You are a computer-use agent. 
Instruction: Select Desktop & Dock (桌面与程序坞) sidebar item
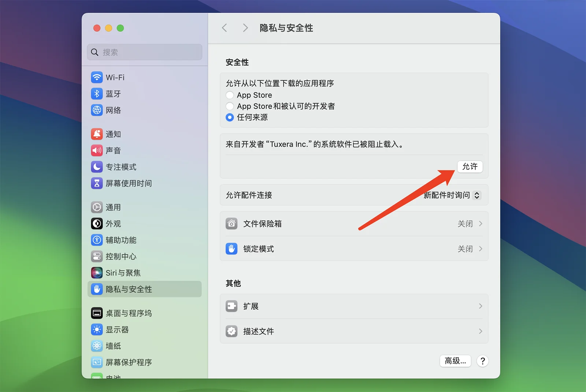pyautogui.click(x=129, y=313)
